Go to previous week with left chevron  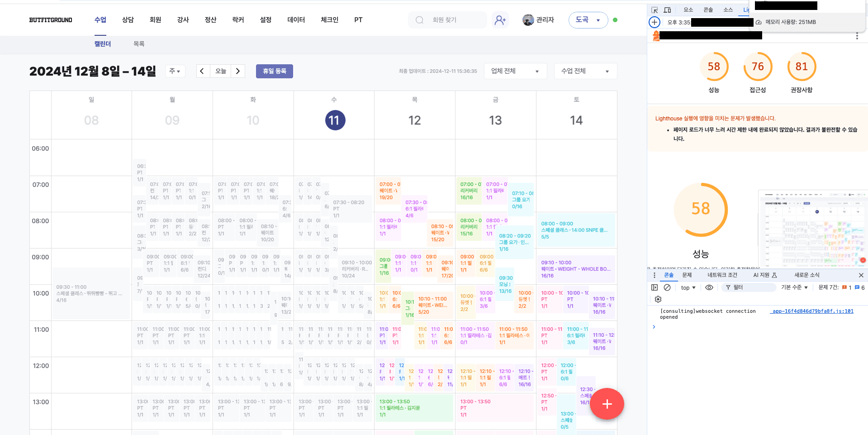click(x=202, y=71)
